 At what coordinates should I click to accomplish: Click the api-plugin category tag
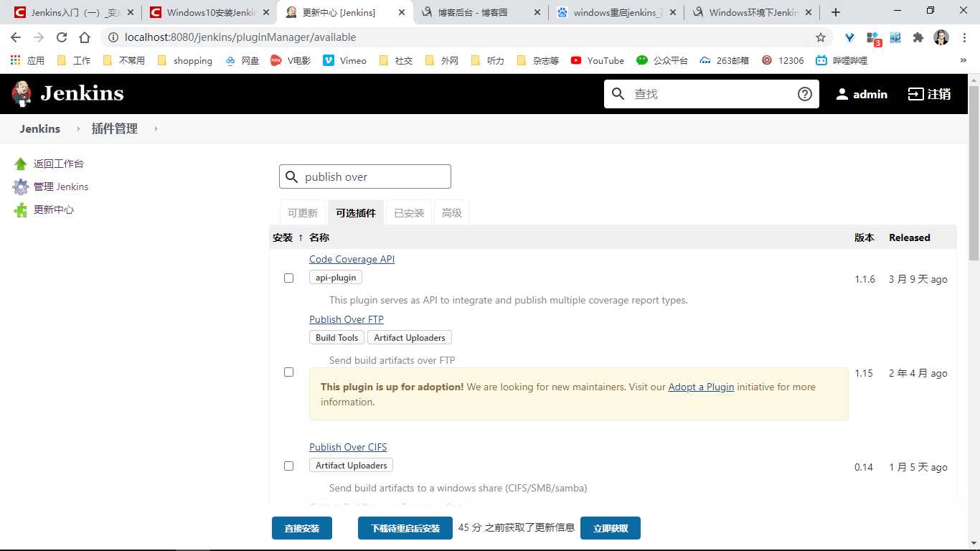click(x=336, y=278)
